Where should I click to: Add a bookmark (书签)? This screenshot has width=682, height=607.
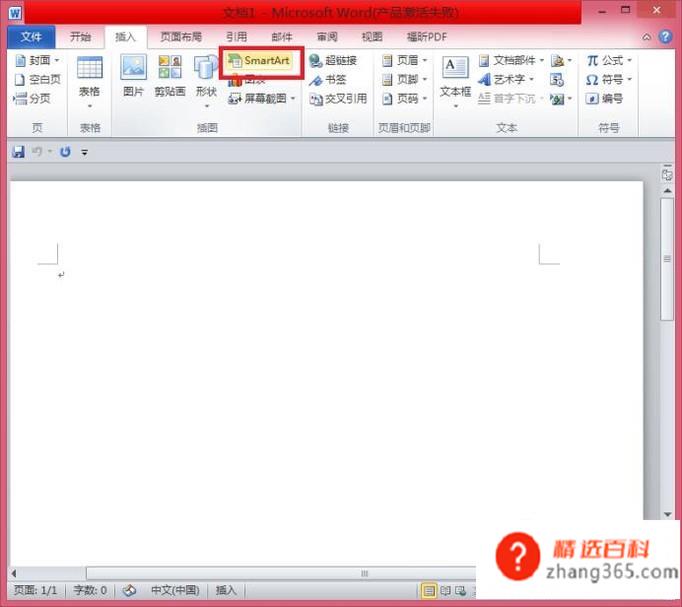tap(328, 80)
